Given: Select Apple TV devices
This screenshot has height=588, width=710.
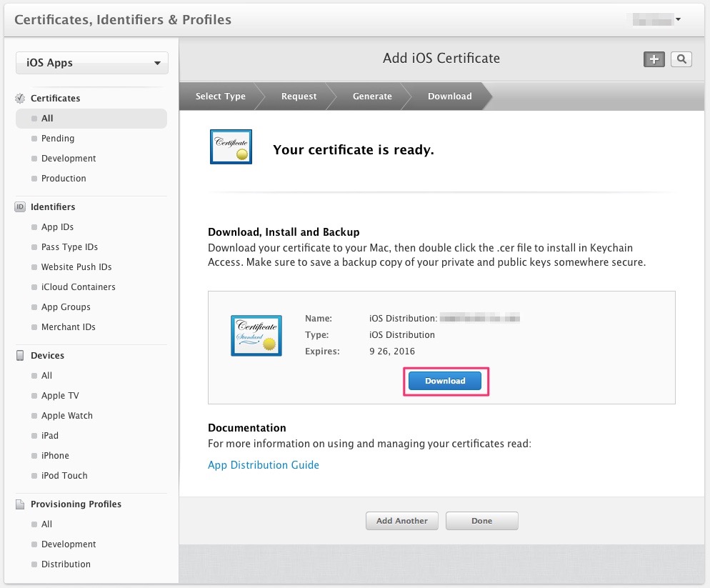Looking at the screenshot, I should click(60, 396).
